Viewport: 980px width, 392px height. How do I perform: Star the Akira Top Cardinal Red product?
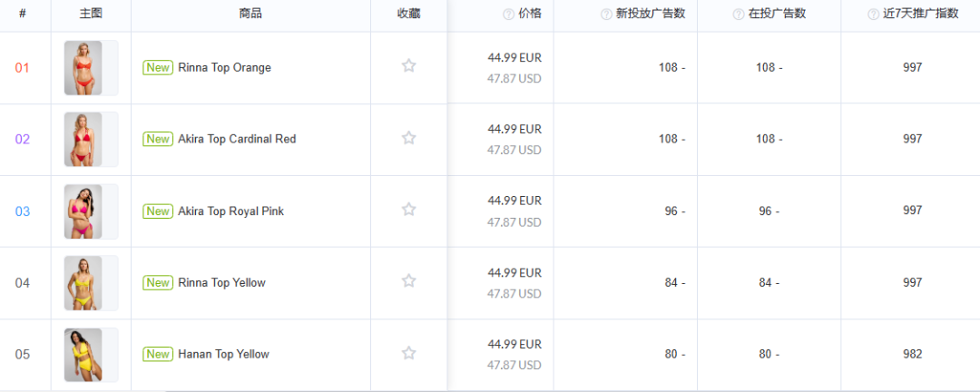[408, 138]
